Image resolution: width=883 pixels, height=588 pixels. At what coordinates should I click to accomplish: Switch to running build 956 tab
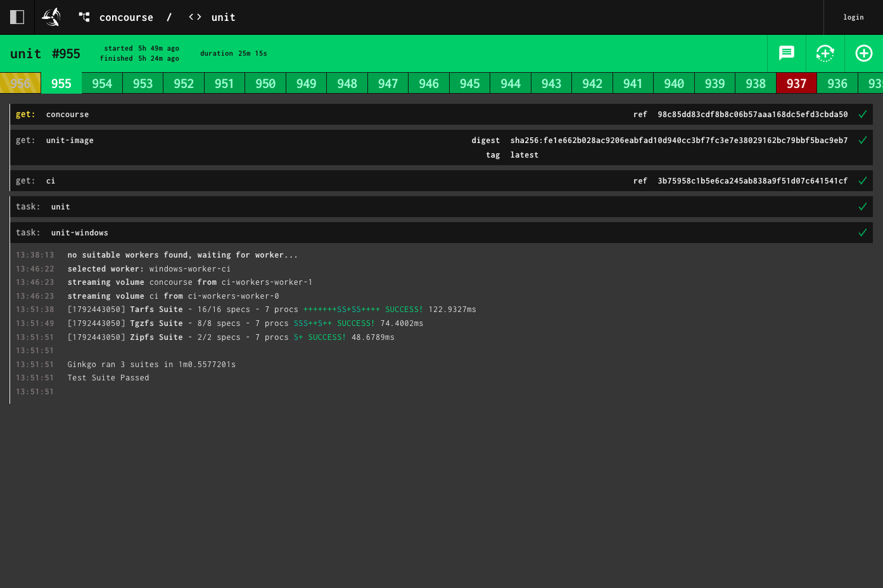[20, 84]
